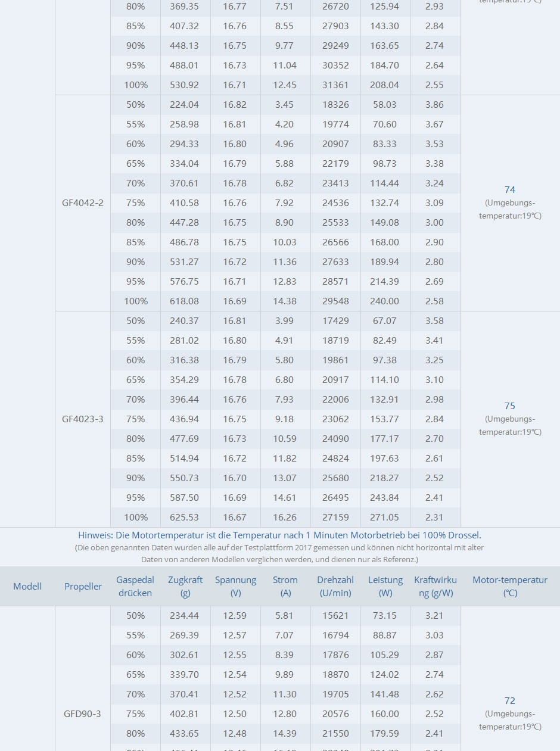The height and width of the screenshot is (751, 560).
Task: Select the Drehzahl (U/min) header
Action: click(x=335, y=586)
